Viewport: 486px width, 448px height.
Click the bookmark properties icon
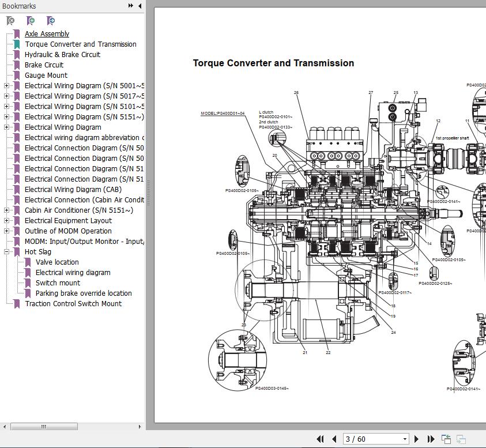point(51,21)
